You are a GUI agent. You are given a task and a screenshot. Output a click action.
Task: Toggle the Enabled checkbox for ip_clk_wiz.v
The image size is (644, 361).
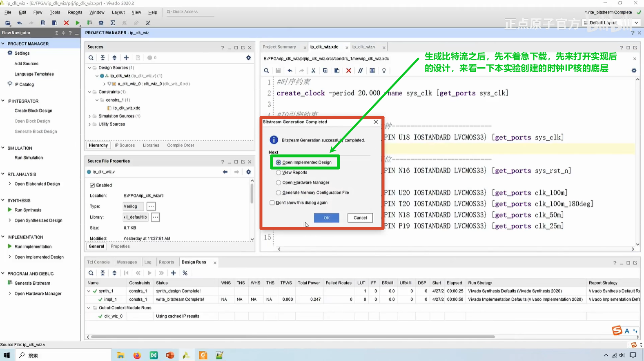(92, 185)
